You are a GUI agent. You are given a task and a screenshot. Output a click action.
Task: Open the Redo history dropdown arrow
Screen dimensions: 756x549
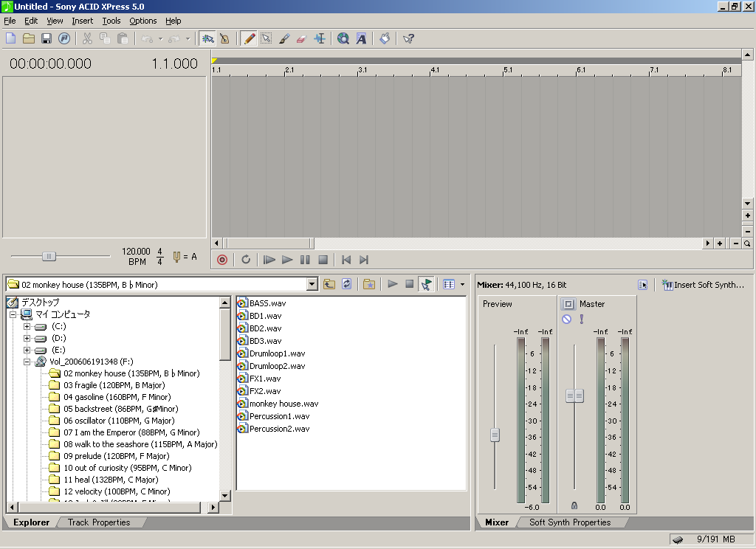(x=188, y=39)
